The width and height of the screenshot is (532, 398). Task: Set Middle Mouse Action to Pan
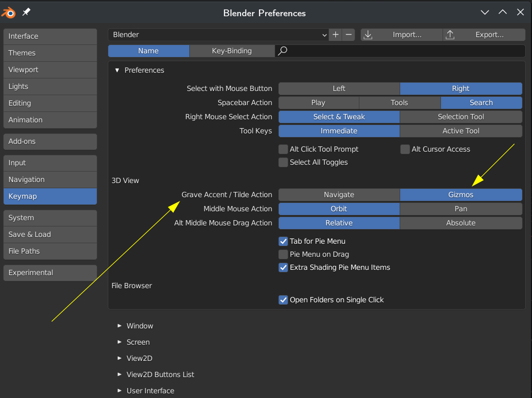click(x=461, y=209)
